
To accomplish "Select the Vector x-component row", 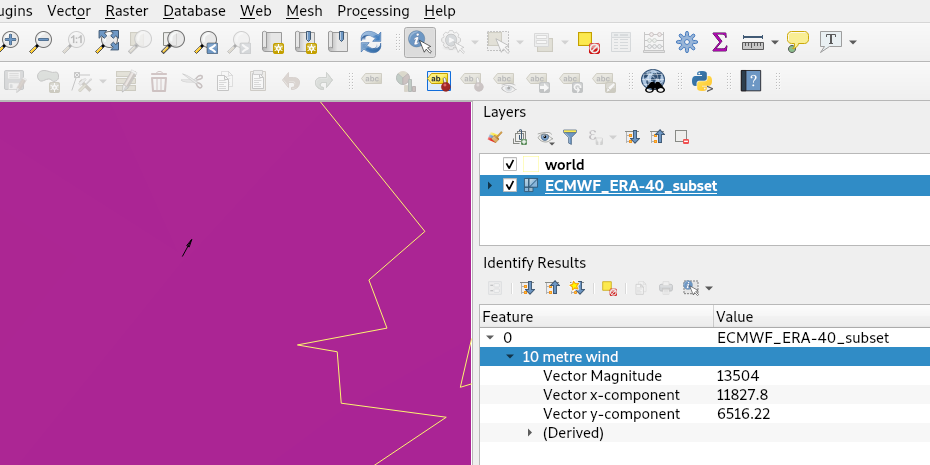I will tap(705, 394).
